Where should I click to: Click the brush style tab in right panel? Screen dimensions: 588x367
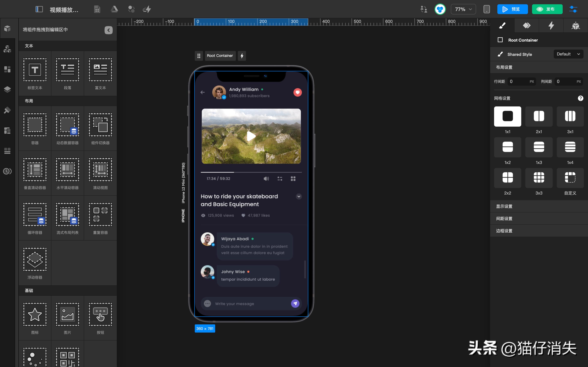pyautogui.click(x=502, y=25)
